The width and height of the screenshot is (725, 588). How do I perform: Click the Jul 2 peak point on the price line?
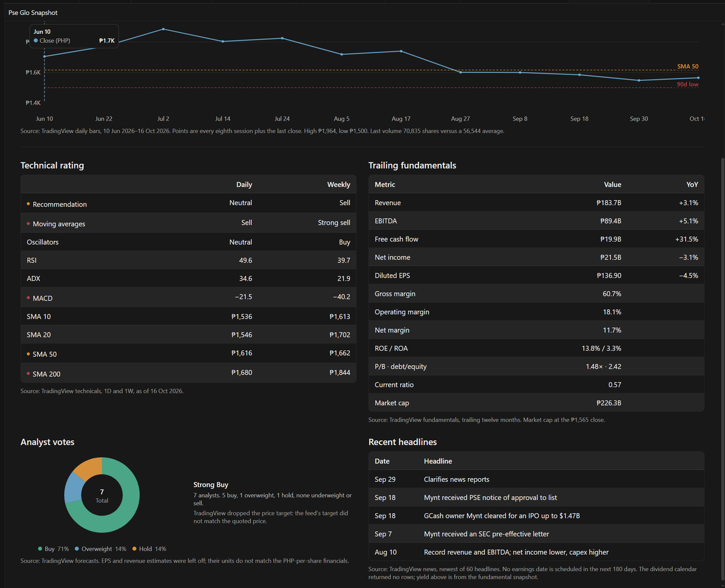click(164, 29)
